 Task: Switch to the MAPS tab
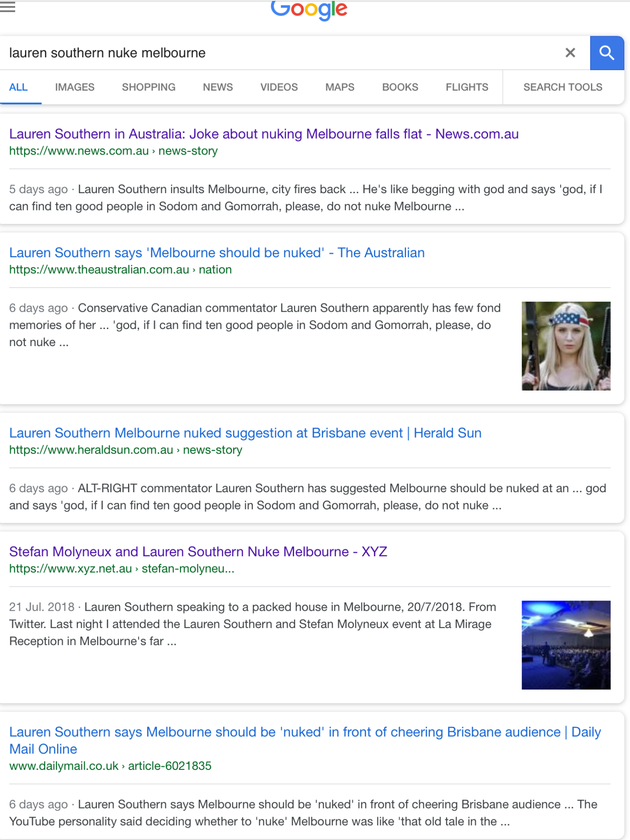click(x=340, y=87)
